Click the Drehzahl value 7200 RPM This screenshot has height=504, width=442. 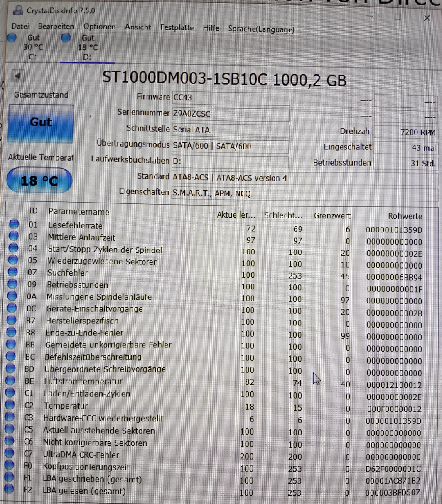point(405,132)
